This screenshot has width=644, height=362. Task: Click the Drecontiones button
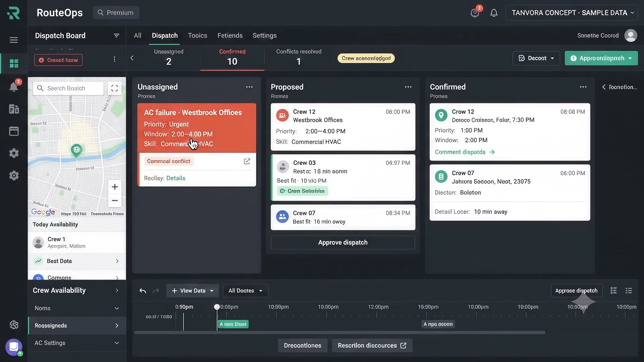(302, 346)
